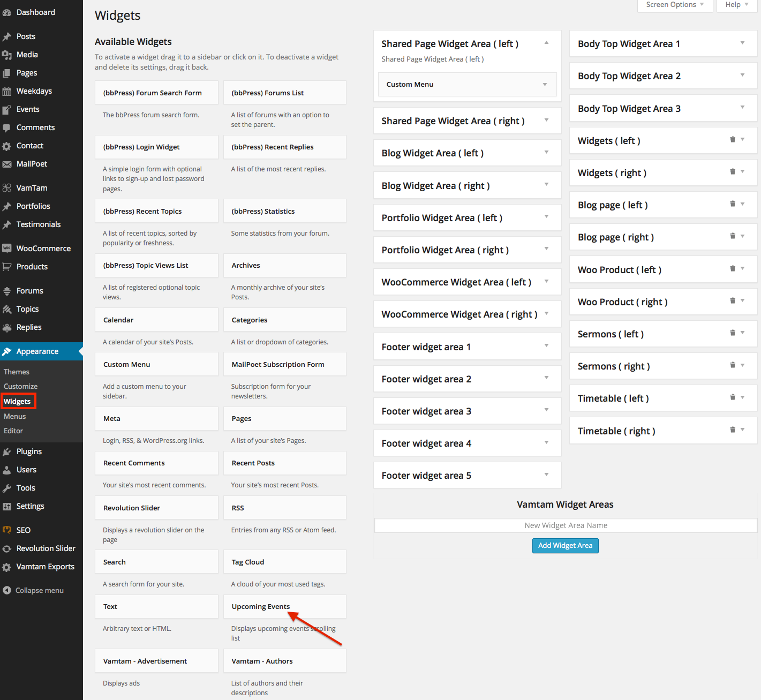
Task: Open the Menus submenu item
Action: coord(15,416)
